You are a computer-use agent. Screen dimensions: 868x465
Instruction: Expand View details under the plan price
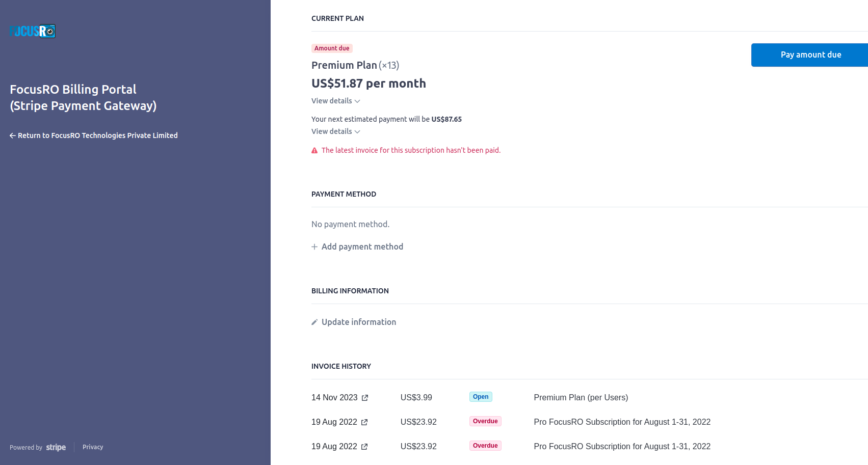pyautogui.click(x=336, y=101)
